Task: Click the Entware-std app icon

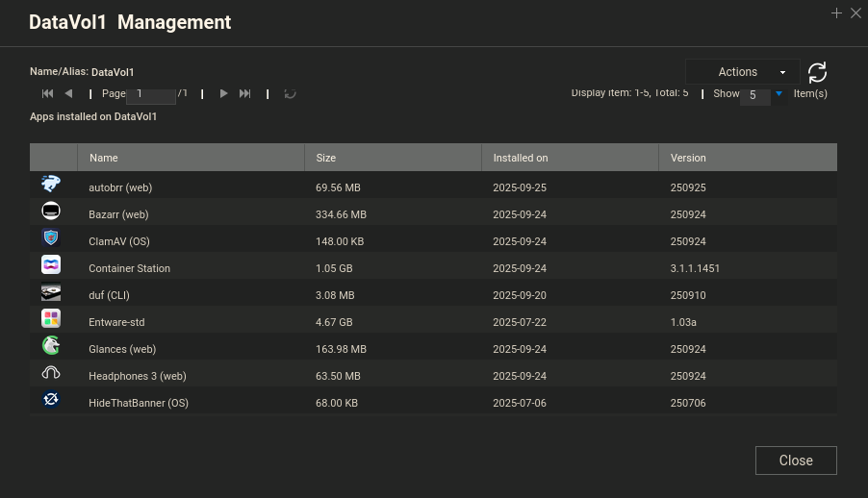Action: coord(51,318)
